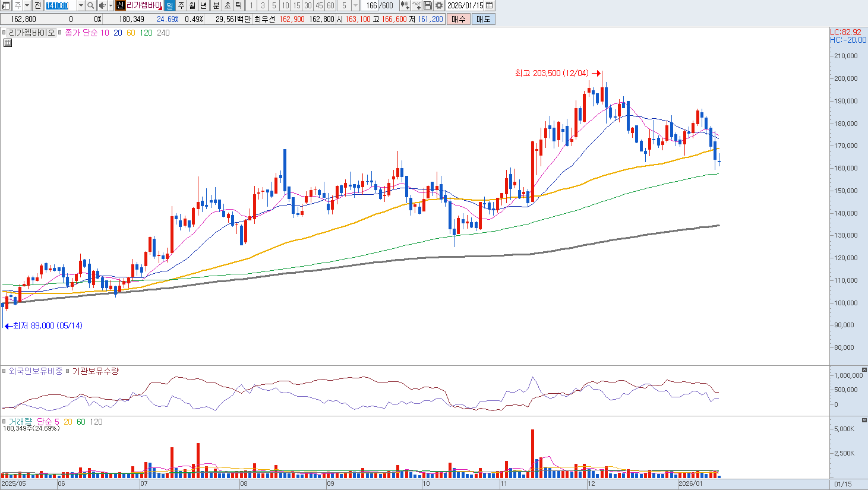This screenshot has height=490, width=868.
Task: Open the minute interval dropdown arrow
Action: [x=355, y=5]
